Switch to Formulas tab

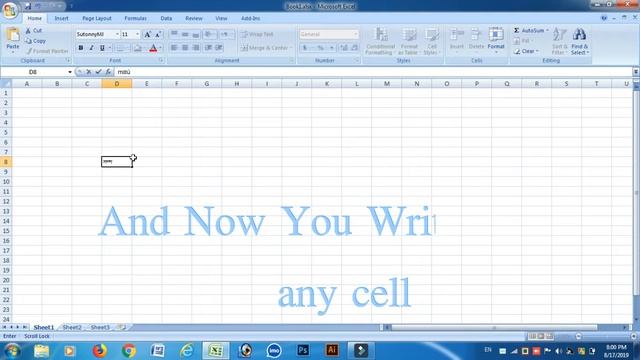(136, 18)
